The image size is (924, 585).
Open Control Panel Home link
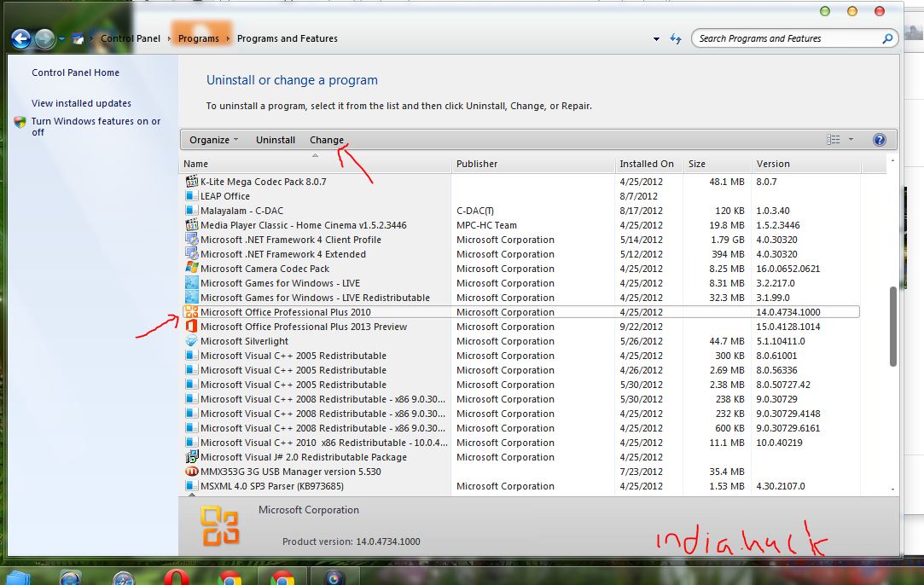click(75, 72)
